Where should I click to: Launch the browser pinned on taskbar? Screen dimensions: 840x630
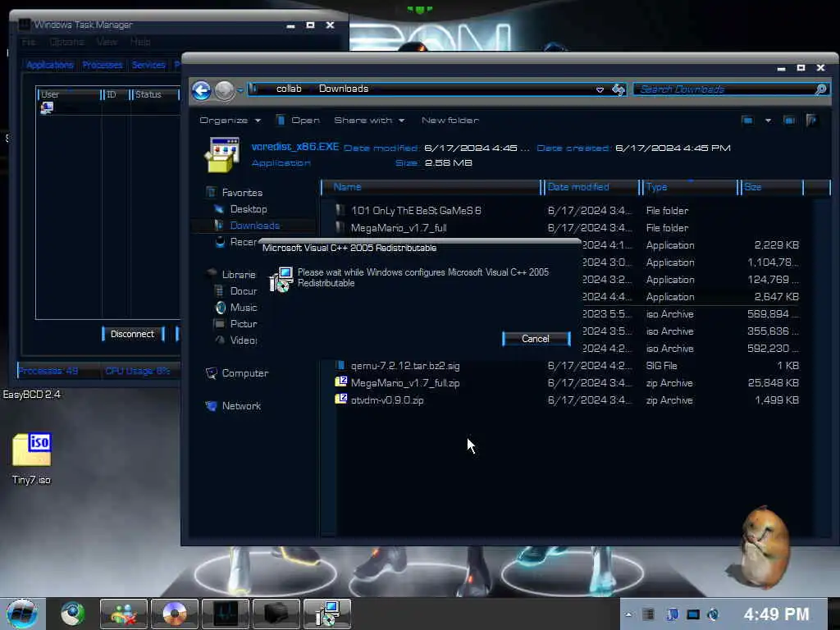[72, 614]
